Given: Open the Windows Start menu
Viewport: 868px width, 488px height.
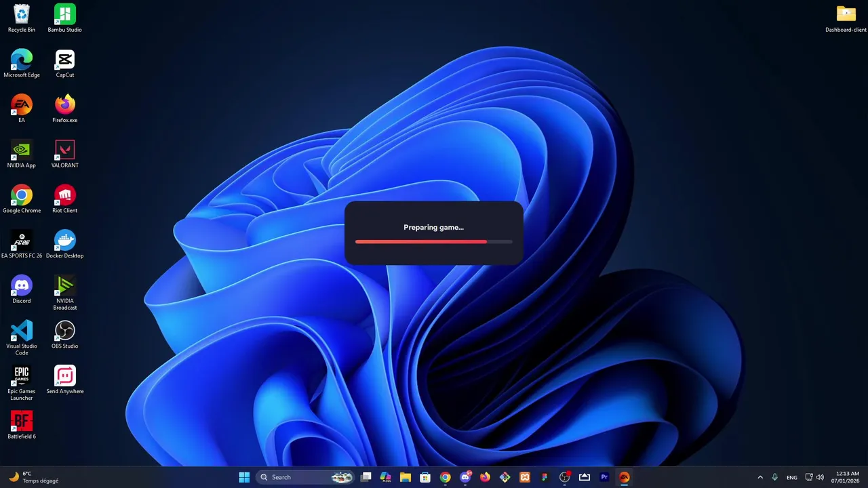Looking at the screenshot, I should [x=244, y=477].
